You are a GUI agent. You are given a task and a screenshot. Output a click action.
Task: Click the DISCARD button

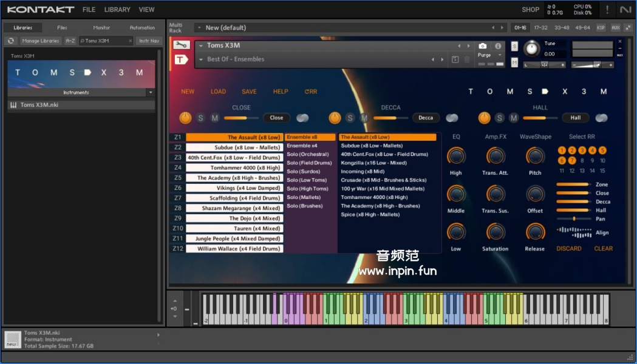(569, 248)
